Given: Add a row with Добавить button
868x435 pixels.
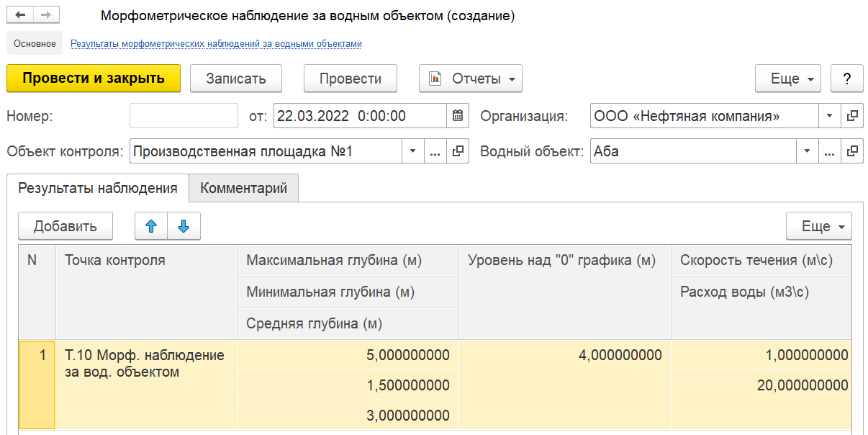Looking at the screenshot, I should pyautogui.click(x=65, y=226).
